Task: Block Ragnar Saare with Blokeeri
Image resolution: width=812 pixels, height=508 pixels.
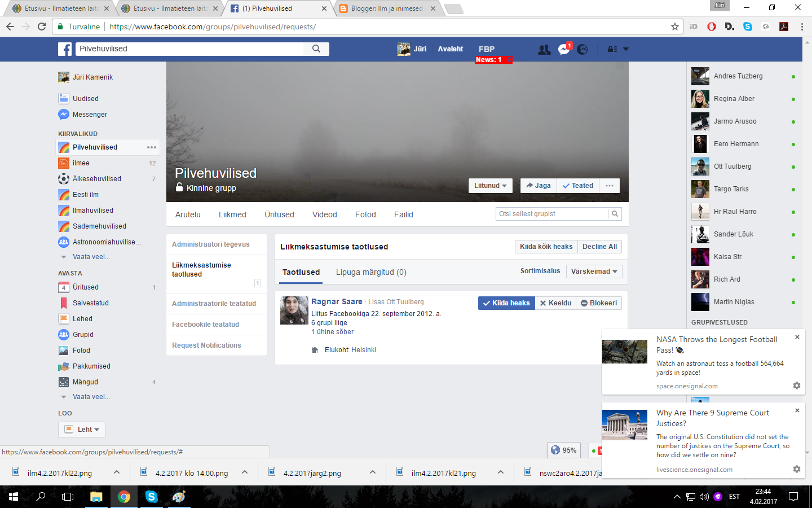Action: 599,303
